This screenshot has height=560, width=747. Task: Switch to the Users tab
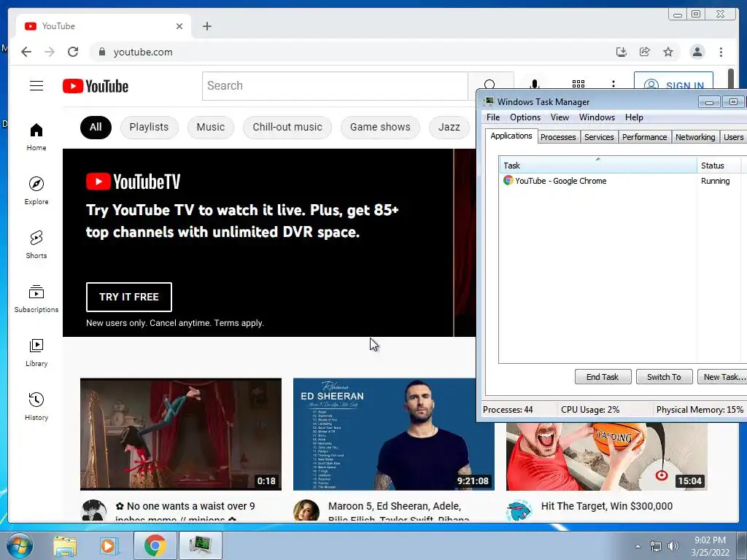coord(733,137)
